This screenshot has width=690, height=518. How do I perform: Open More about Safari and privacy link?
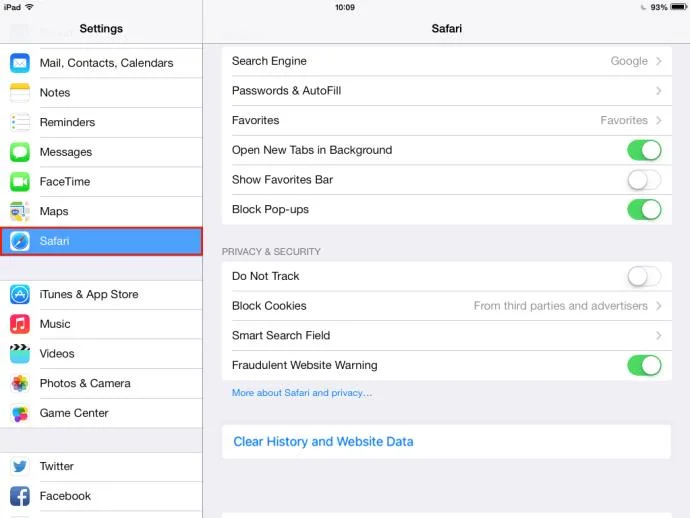[302, 393]
